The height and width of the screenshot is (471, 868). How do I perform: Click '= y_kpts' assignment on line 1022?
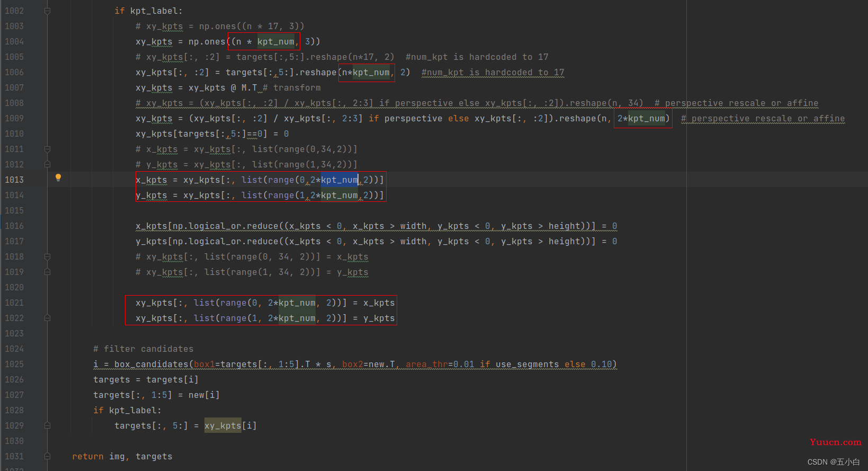[373, 318]
